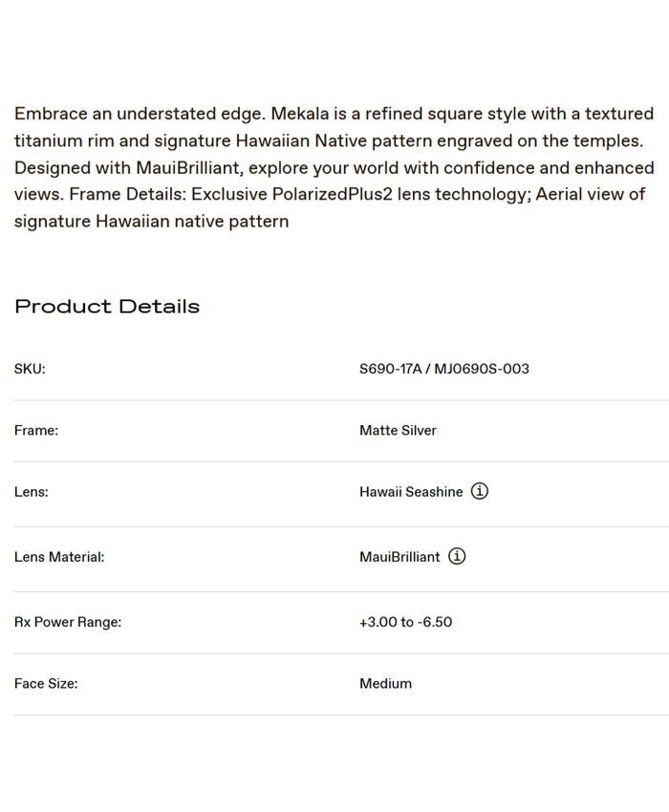Open the MauiBrilliant lens material info icon

[x=457, y=556]
